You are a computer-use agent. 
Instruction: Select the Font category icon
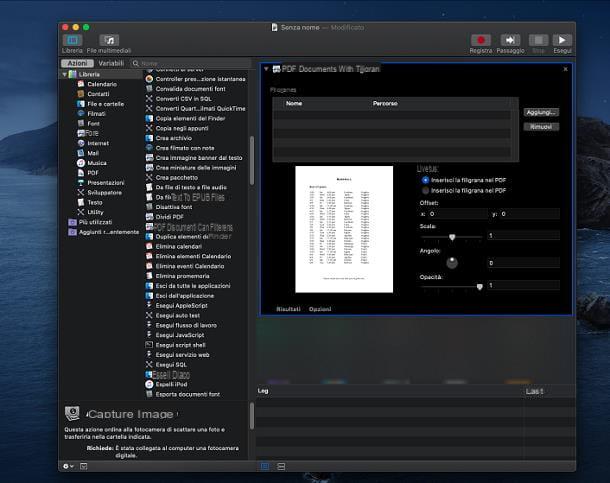click(81, 123)
